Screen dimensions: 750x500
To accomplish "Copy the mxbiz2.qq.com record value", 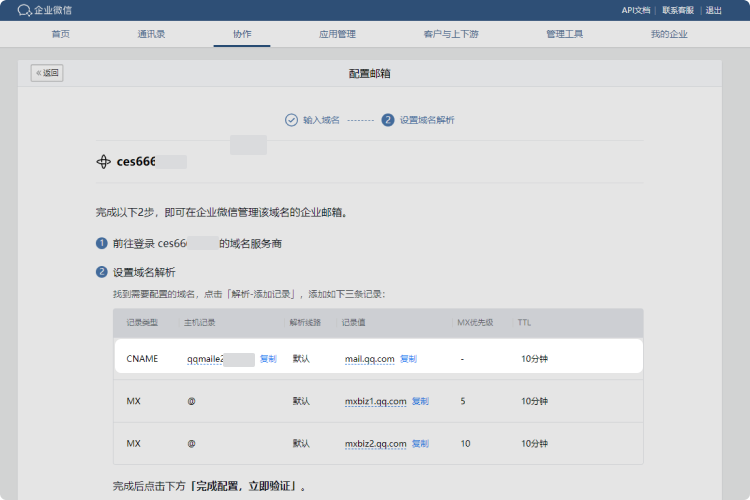I will 420,443.
